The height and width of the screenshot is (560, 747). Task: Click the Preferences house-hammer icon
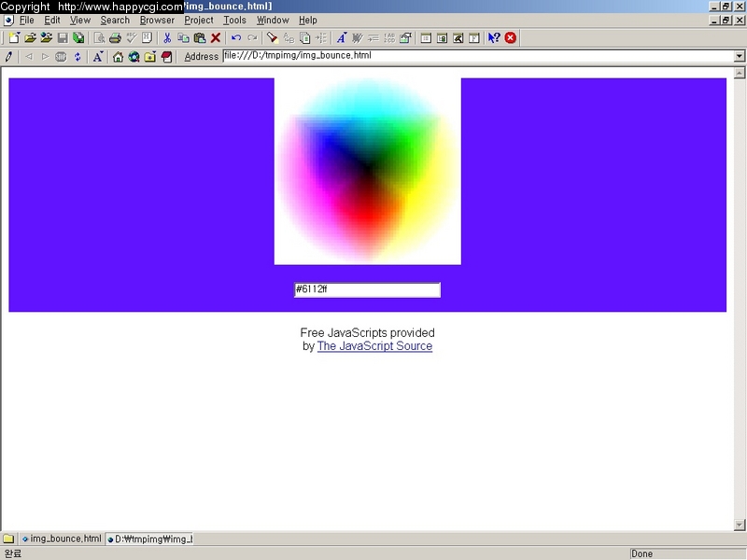[405, 37]
